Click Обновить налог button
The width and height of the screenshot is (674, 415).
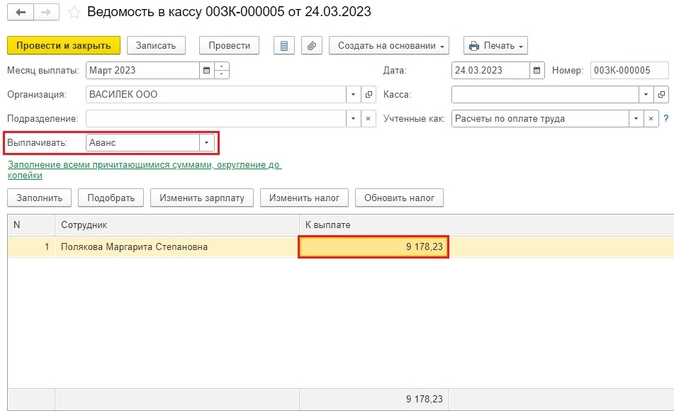[399, 198]
